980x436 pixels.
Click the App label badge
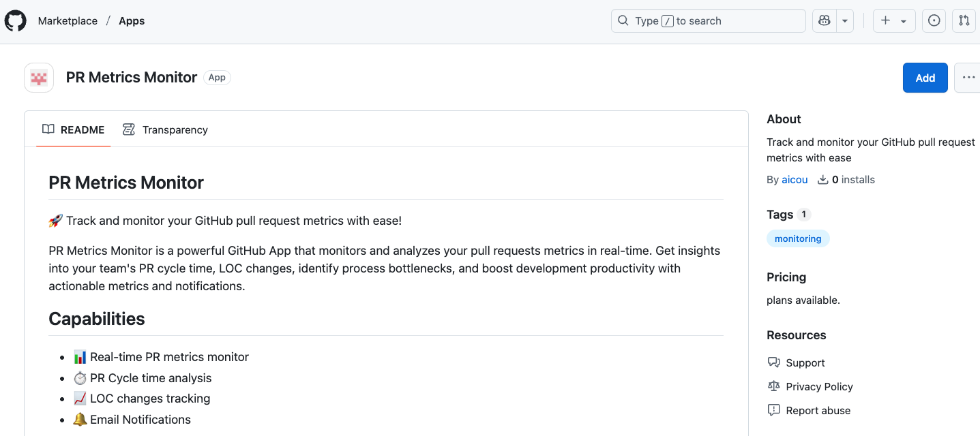tap(217, 78)
